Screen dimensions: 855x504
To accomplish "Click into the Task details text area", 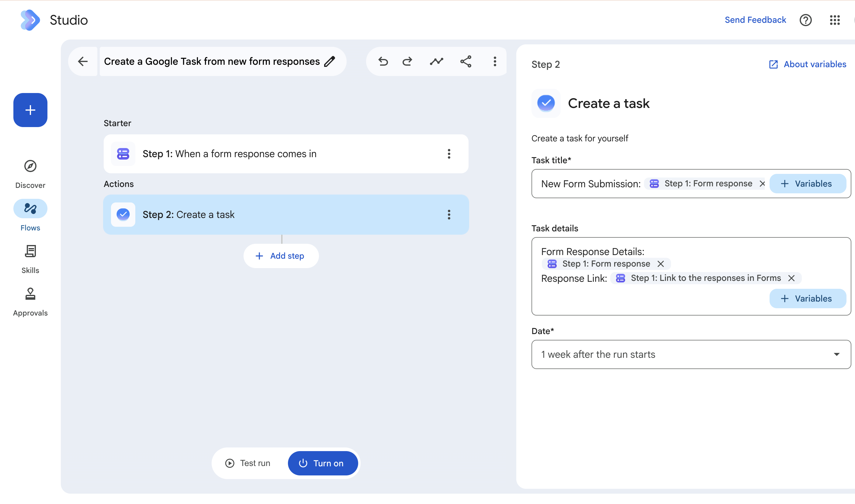I will tap(691, 276).
